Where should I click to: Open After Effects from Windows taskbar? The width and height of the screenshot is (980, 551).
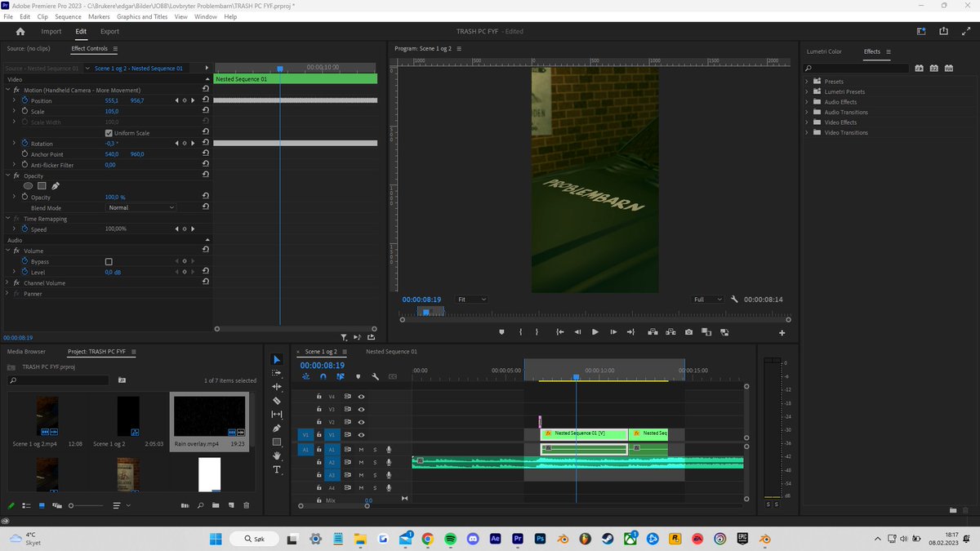[x=495, y=539]
